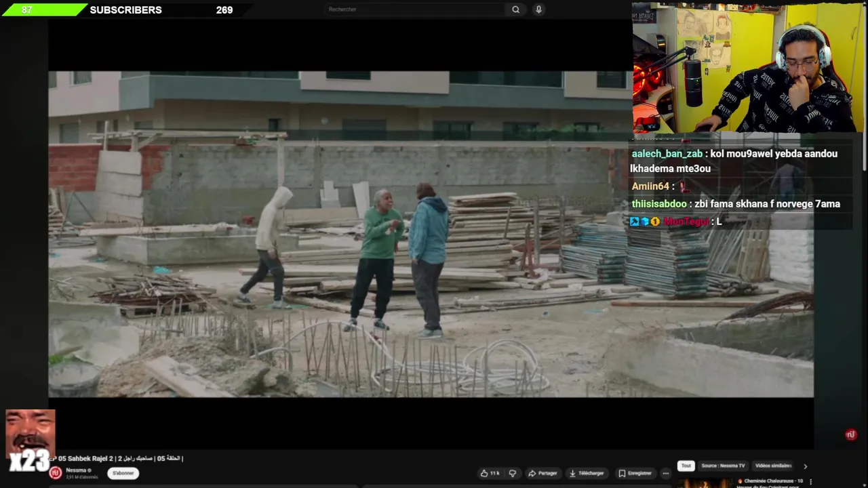Click the SUBSCRIBERS counter label

point(125,10)
